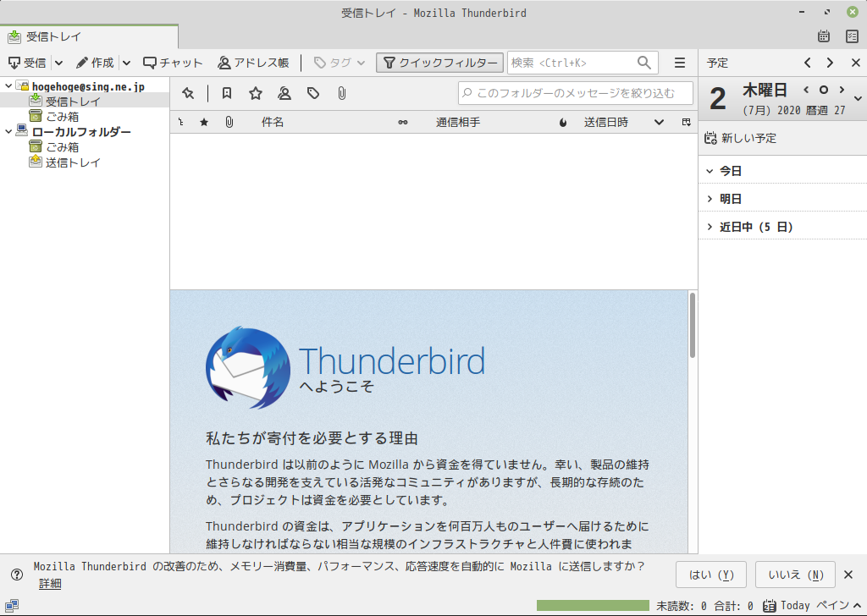The image size is (867, 616).
Task: Click the message pane scrollbar
Action: [693, 326]
